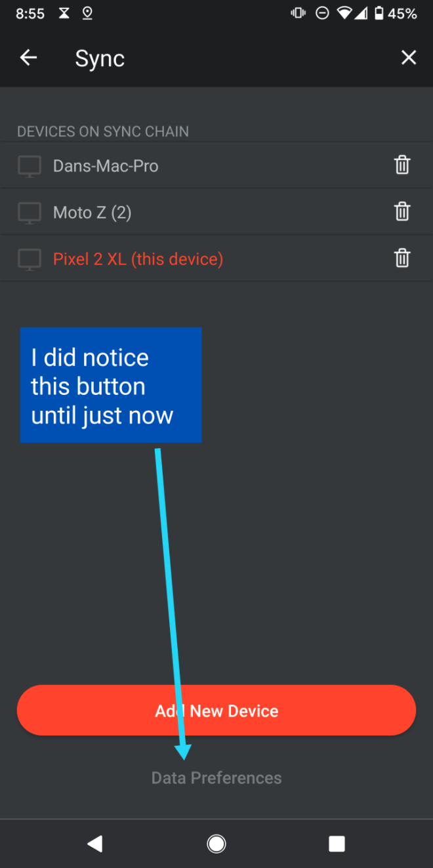Image resolution: width=433 pixels, height=868 pixels.
Task: Tap Android back navigation triangle
Action: click(95, 844)
